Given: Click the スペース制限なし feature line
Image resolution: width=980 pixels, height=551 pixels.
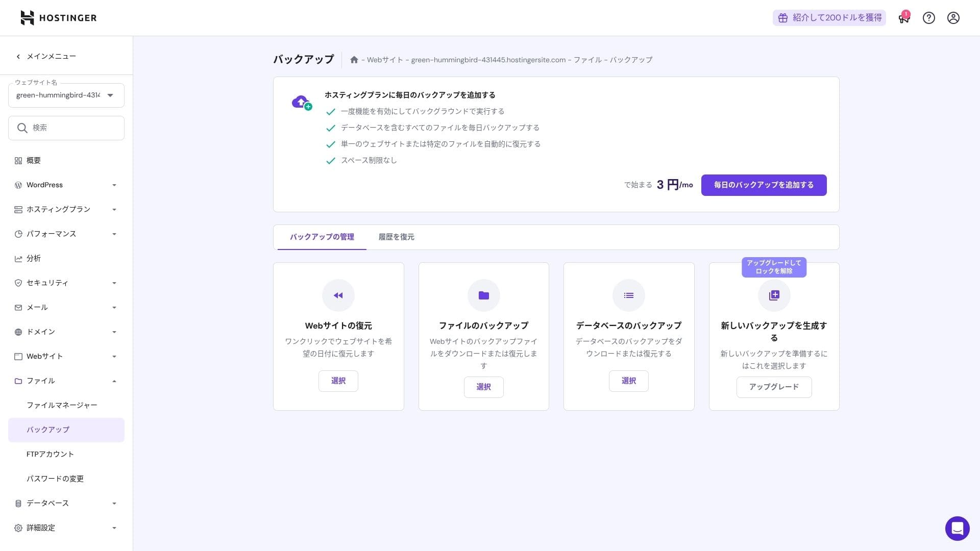Looking at the screenshot, I should pyautogui.click(x=369, y=161).
